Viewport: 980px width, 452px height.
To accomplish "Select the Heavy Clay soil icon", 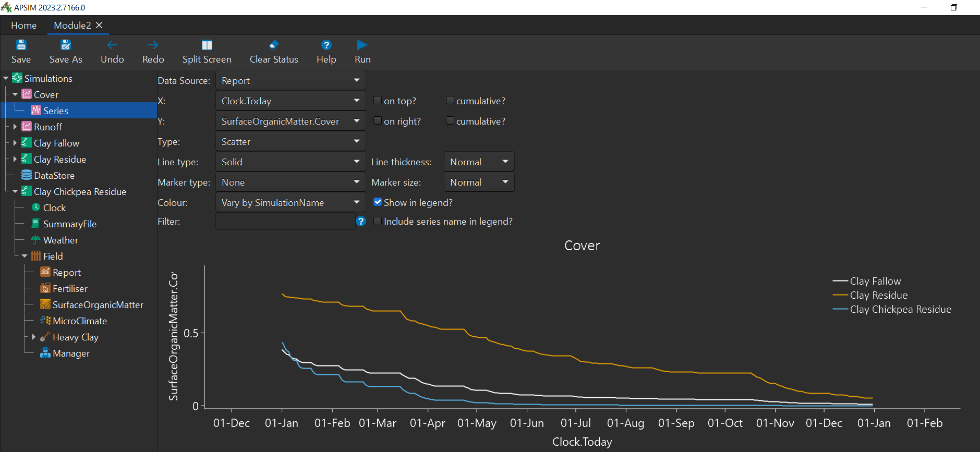I will point(45,337).
